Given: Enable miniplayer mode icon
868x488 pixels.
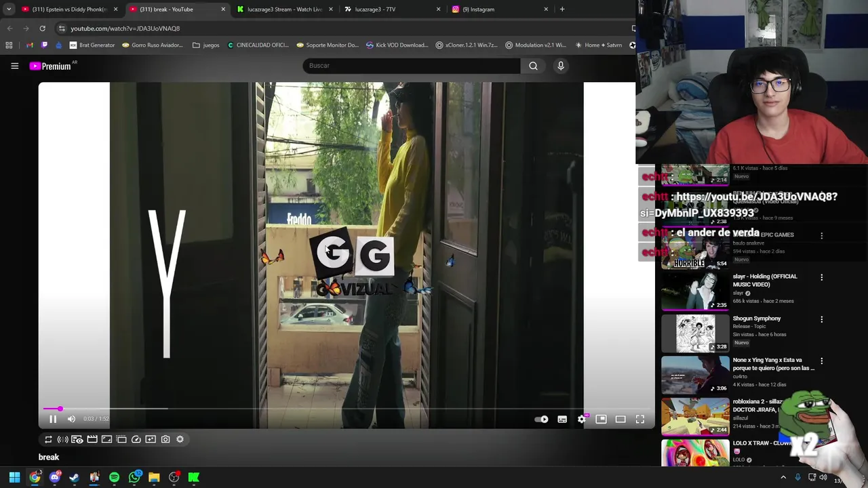Looking at the screenshot, I should click(601, 420).
